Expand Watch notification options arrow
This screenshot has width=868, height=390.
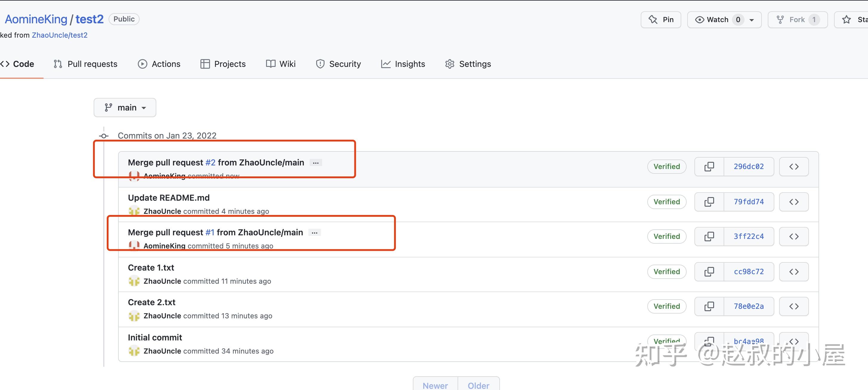752,20
